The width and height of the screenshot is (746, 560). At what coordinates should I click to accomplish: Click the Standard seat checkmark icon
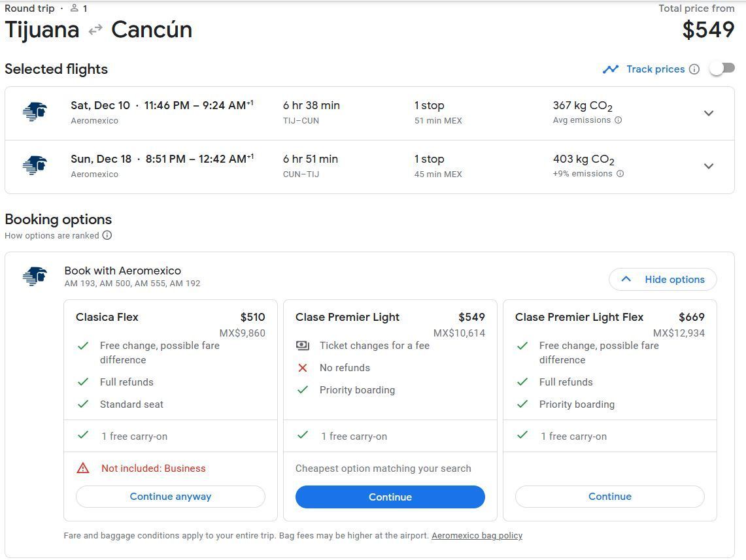pyautogui.click(x=83, y=404)
